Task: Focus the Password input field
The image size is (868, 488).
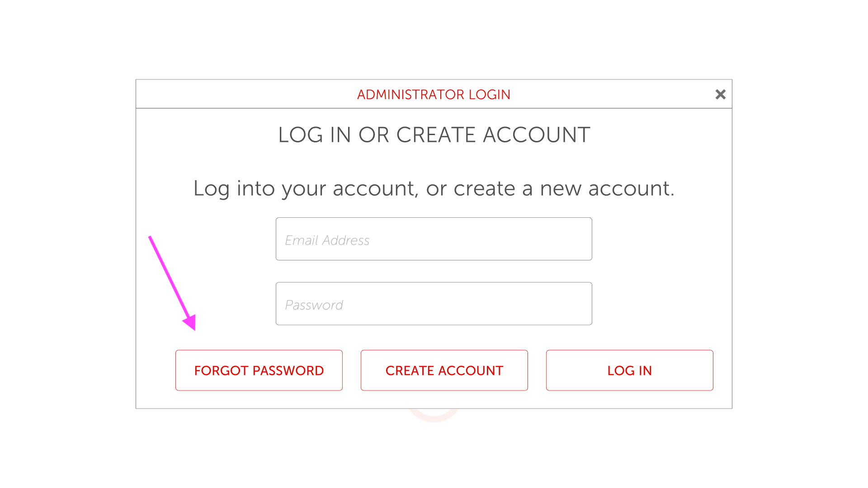Action: [434, 304]
